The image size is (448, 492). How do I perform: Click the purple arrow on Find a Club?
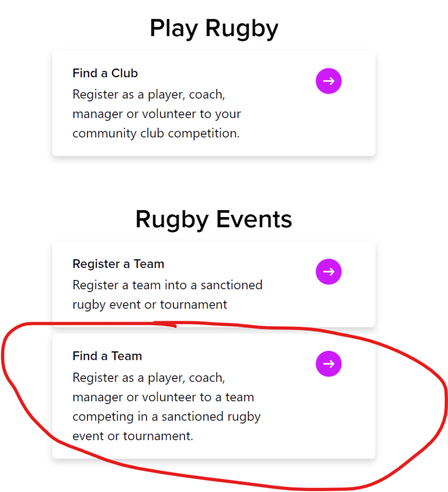[328, 81]
